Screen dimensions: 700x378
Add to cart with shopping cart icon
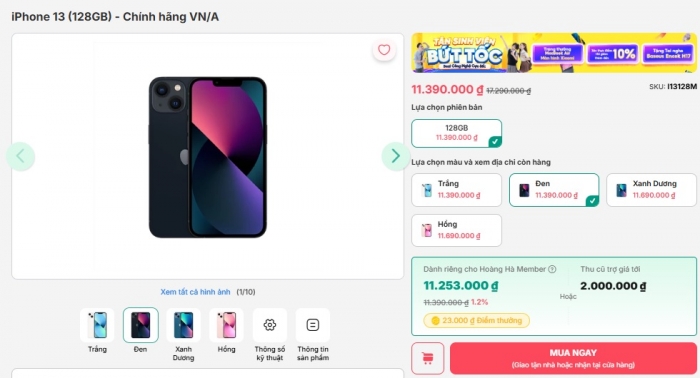(x=428, y=358)
